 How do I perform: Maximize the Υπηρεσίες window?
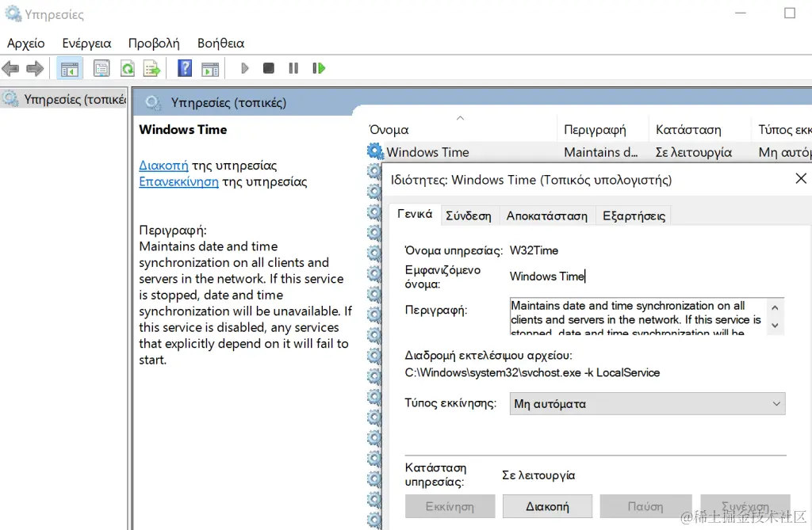click(x=789, y=13)
